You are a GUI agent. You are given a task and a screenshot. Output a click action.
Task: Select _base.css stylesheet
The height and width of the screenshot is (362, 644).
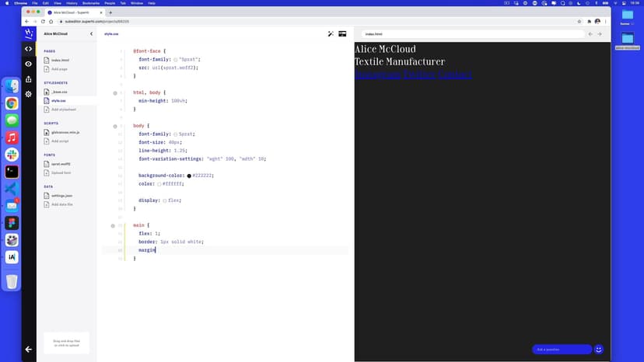click(x=60, y=92)
